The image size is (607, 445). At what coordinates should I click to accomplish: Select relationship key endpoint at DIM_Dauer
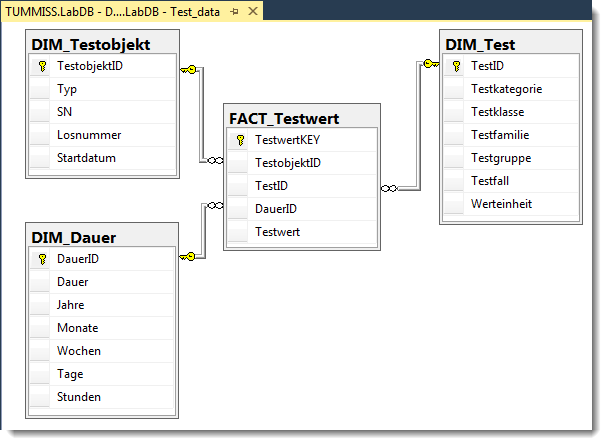(x=188, y=256)
